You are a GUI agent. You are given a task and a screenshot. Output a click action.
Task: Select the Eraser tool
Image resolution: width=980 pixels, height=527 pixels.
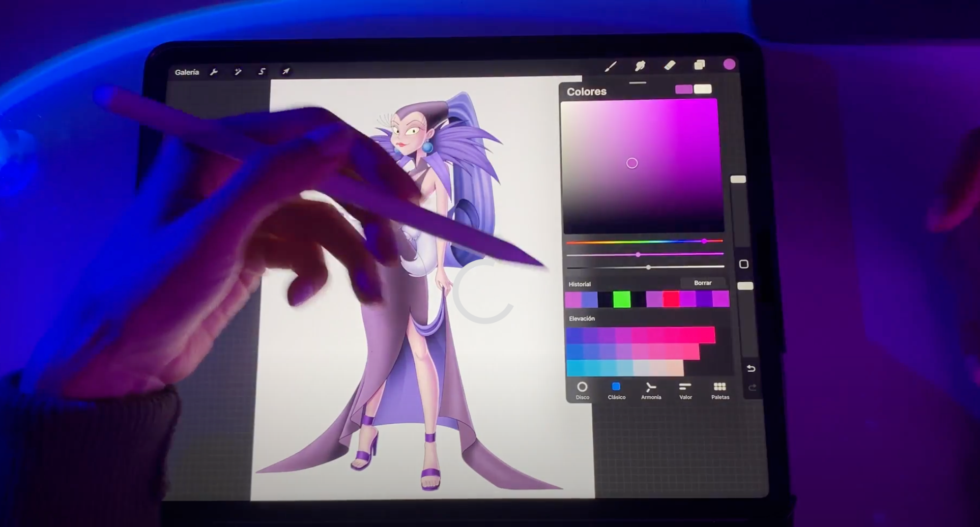[x=670, y=65]
